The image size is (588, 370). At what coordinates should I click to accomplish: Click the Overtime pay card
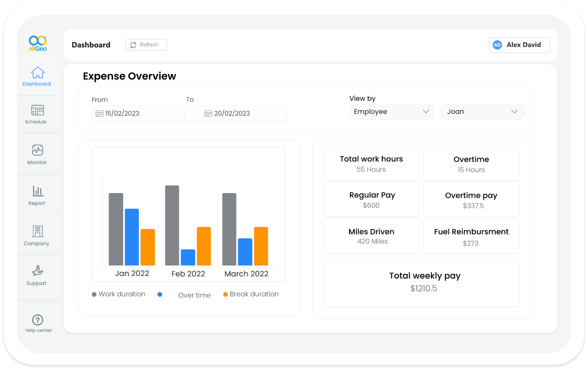click(472, 199)
